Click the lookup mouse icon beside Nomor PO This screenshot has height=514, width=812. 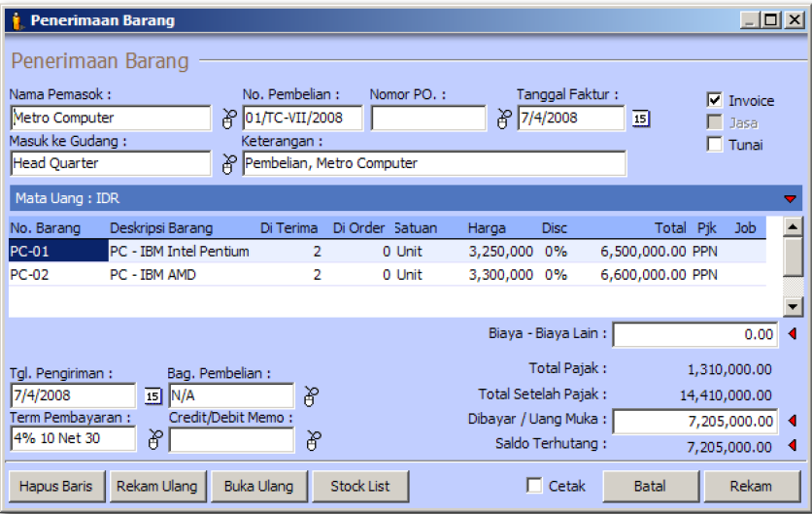[x=504, y=119]
